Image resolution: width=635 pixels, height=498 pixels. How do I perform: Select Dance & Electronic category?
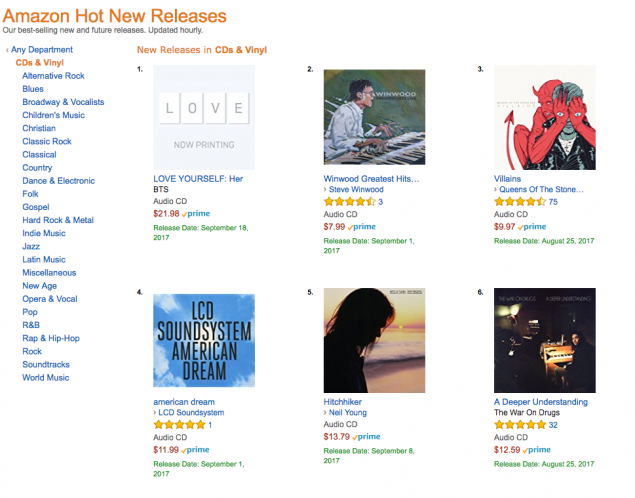point(58,181)
